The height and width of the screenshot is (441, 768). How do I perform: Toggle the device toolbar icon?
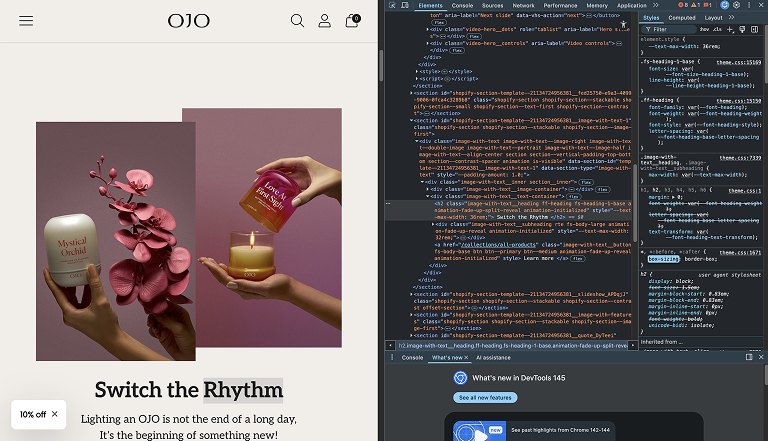[405, 5]
